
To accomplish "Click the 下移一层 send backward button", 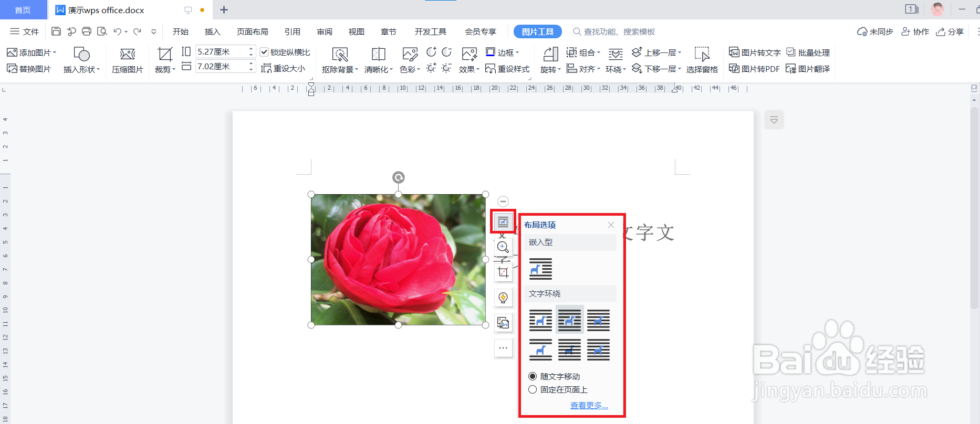I will tap(656, 69).
